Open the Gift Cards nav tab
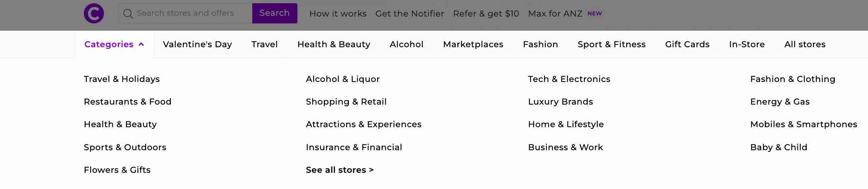The height and width of the screenshot is (189, 868). [x=687, y=44]
